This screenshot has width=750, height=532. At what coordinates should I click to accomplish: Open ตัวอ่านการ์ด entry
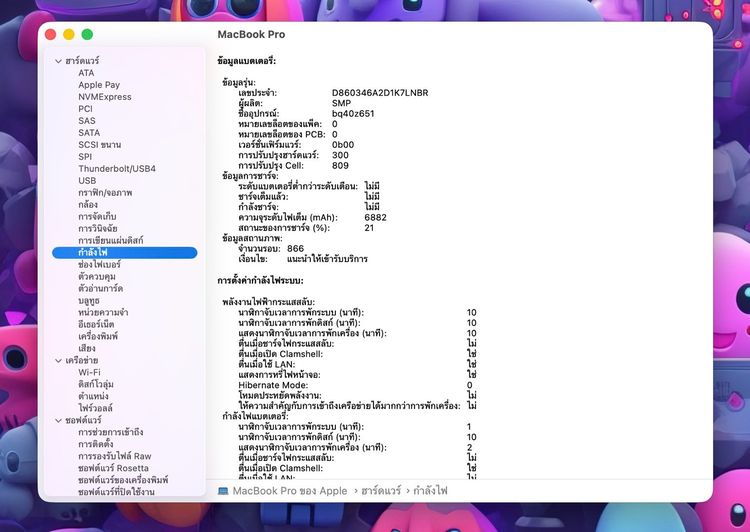(x=100, y=288)
